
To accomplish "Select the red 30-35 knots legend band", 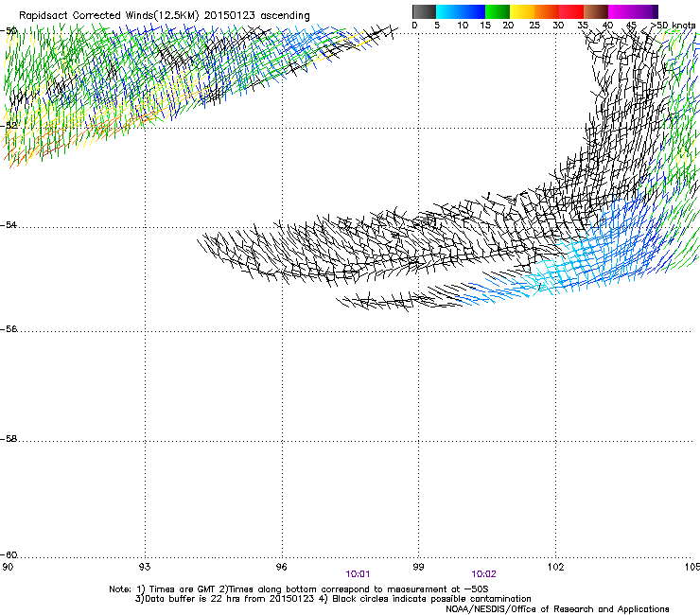I will pos(571,11).
